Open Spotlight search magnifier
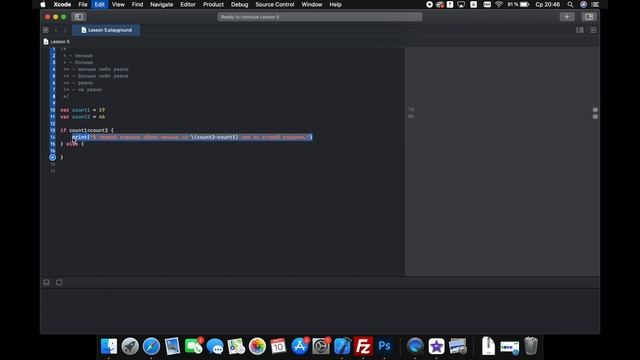 pyautogui.click(x=570, y=4)
